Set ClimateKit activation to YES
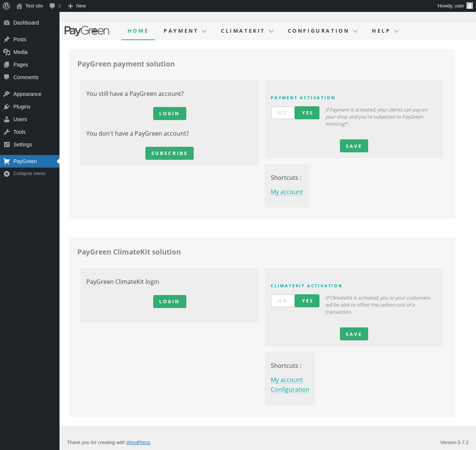 pyautogui.click(x=307, y=301)
